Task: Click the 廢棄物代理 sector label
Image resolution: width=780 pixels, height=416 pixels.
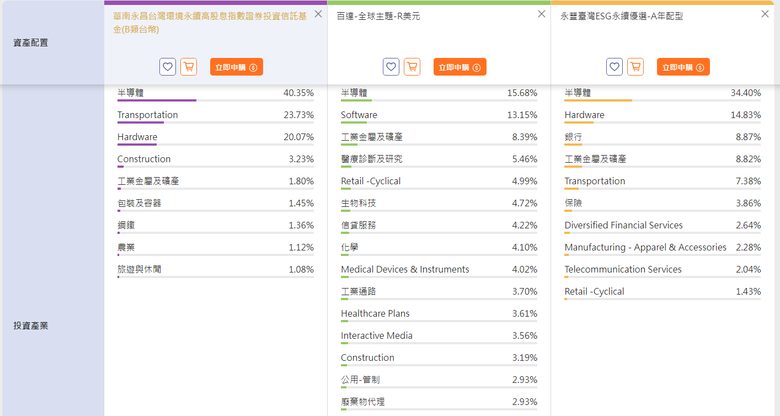Action: click(x=363, y=402)
